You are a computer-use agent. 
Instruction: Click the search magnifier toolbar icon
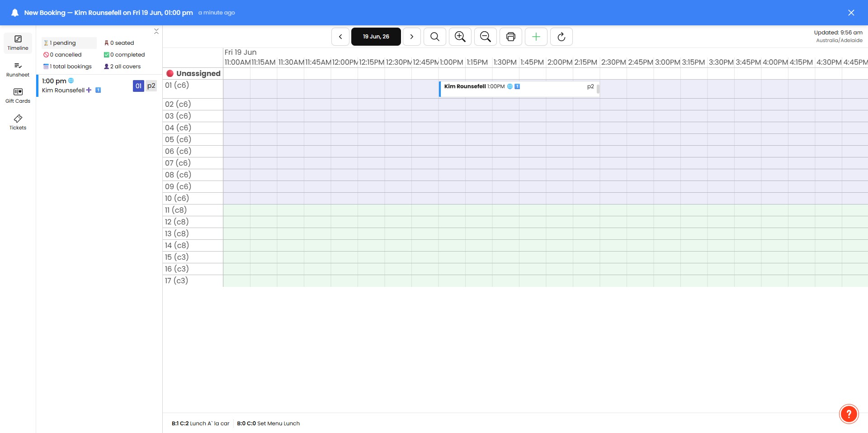[434, 37]
